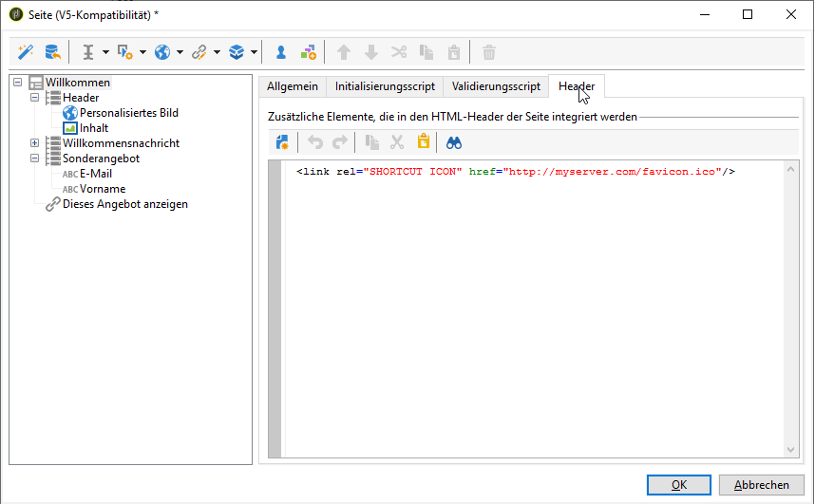
Task: Open the selection control dropdown arrow
Action: pyautogui.click(x=142, y=52)
